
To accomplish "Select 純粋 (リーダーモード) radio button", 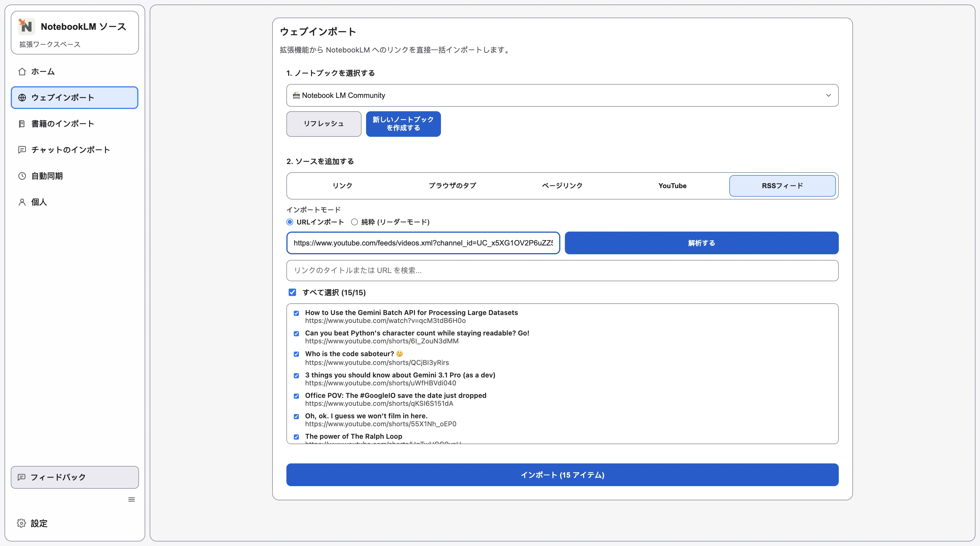I will pyautogui.click(x=354, y=222).
